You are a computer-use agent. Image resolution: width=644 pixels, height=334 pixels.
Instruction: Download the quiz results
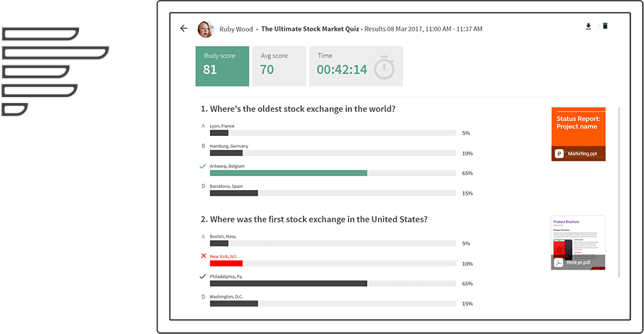click(x=588, y=26)
